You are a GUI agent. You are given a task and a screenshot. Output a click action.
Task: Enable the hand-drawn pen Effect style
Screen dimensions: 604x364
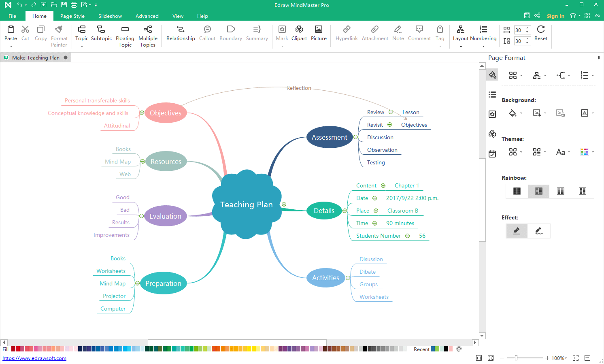[x=539, y=231]
